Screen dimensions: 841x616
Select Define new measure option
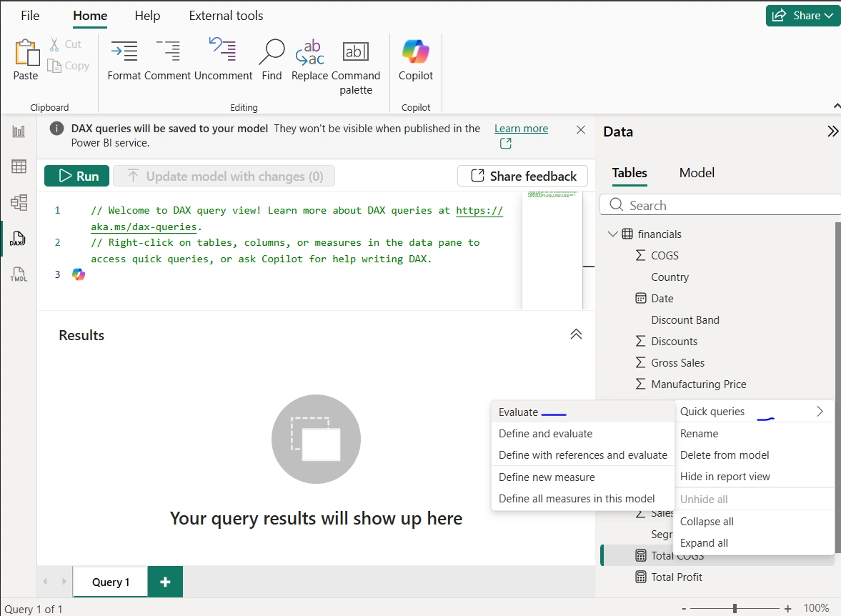582,477
